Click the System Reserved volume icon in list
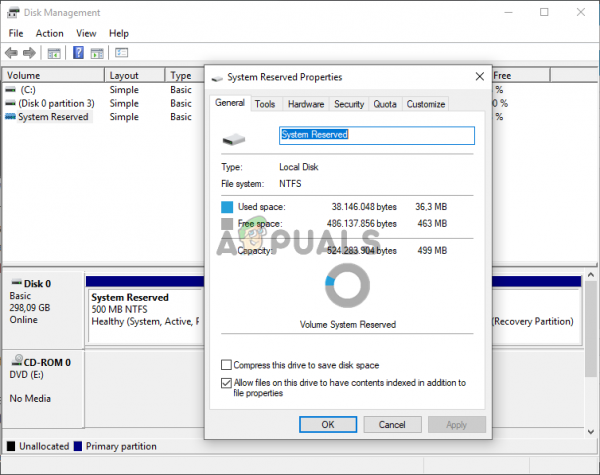Image resolution: width=600 pixels, height=475 pixels. [x=11, y=117]
